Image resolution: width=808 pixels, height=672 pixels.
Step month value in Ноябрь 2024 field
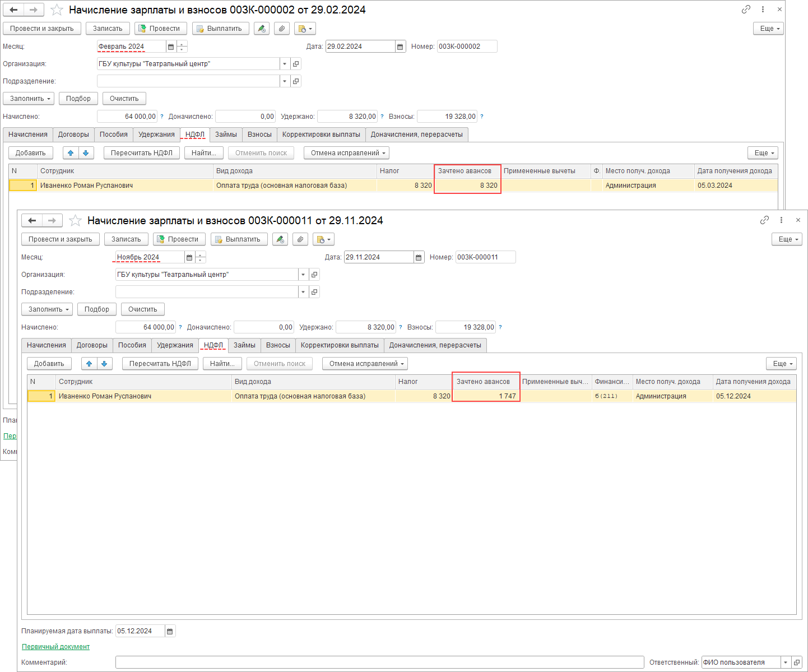200,257
